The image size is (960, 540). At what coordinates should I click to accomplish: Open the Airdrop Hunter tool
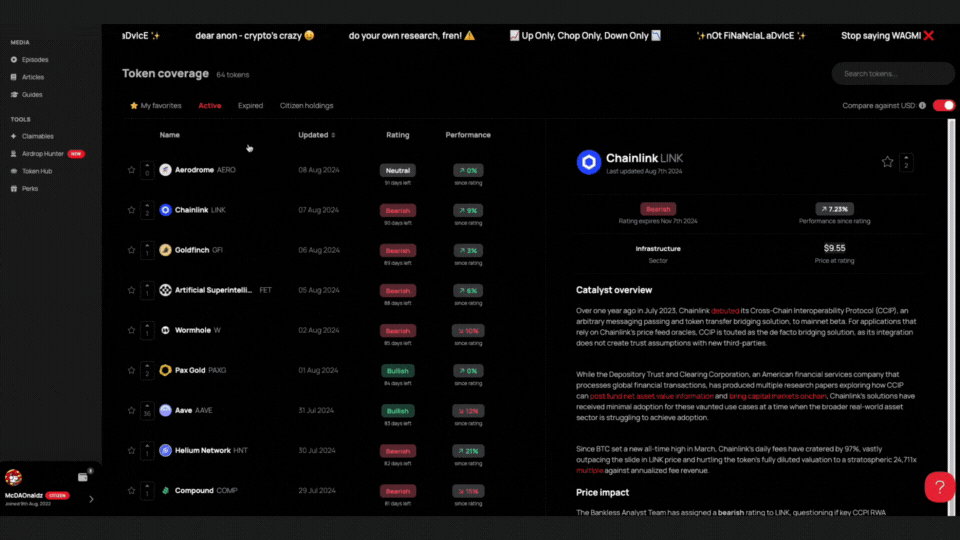[47, 154]
